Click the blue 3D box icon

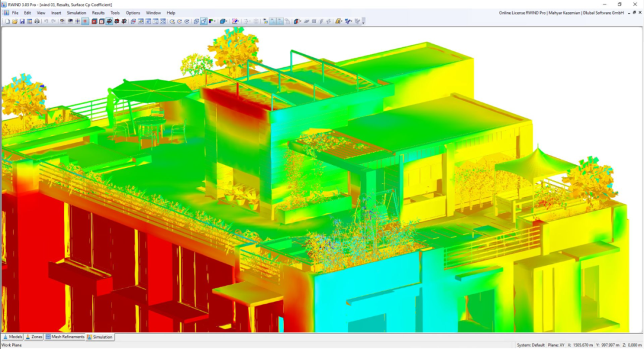pyautogui.click(x=222, y=21)
